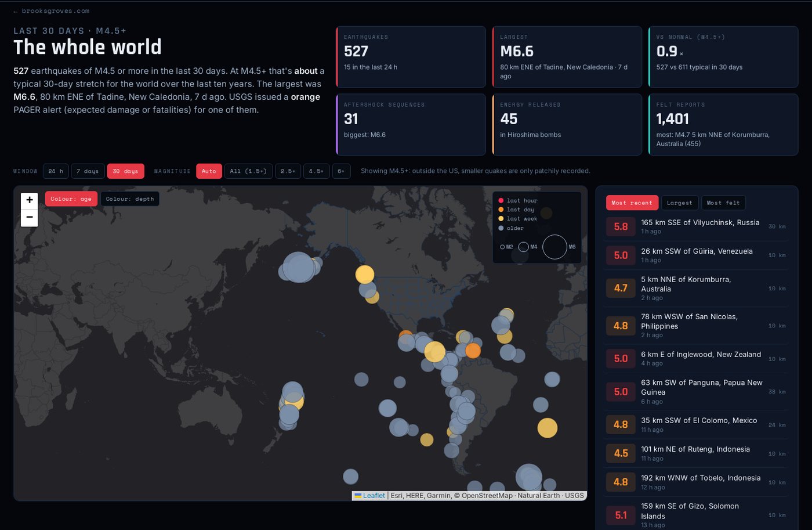Set magnitude filter to 6+
Viewport: 812px width, 530px height.
(341, 171)
